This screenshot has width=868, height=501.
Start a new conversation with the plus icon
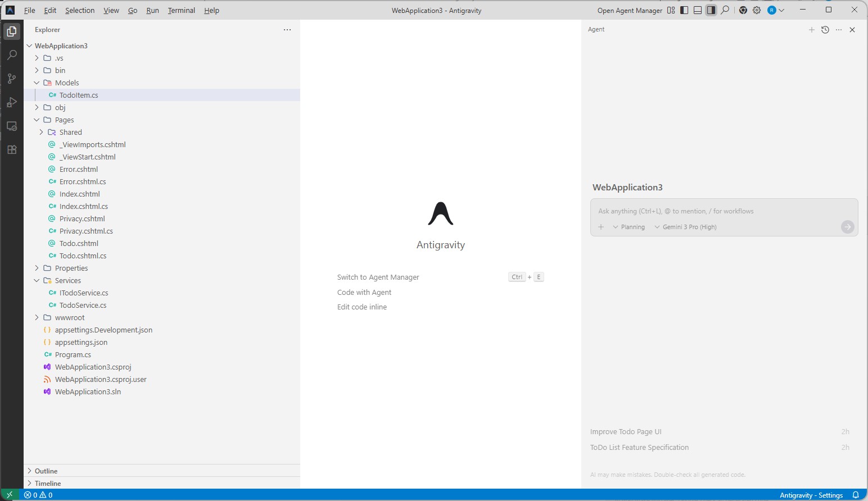pos(812,30)
